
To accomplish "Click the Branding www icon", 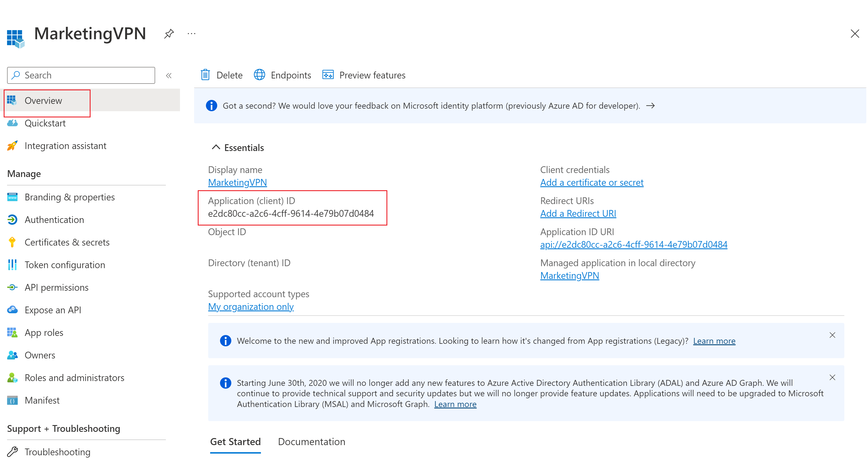I will coord(12,197).
